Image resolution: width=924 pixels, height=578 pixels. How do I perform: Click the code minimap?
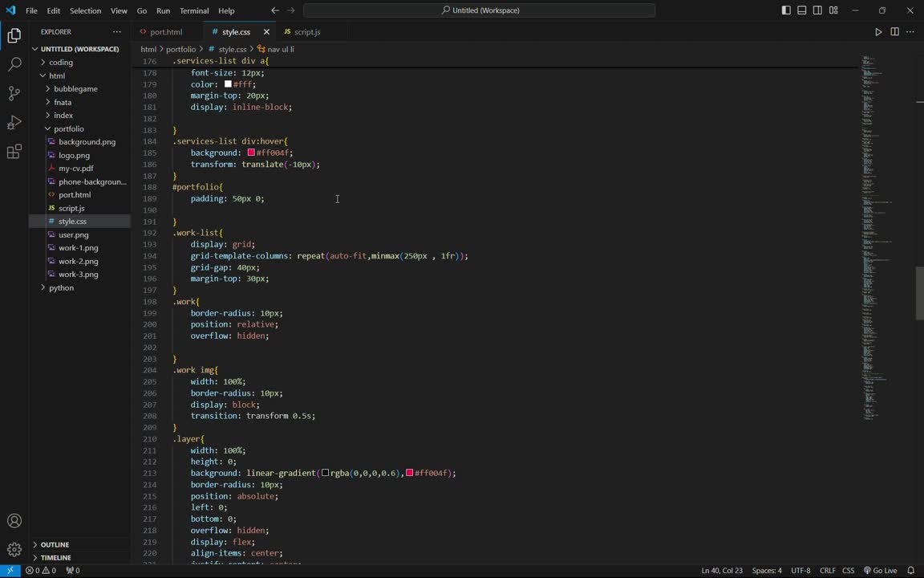click(878, 236)
